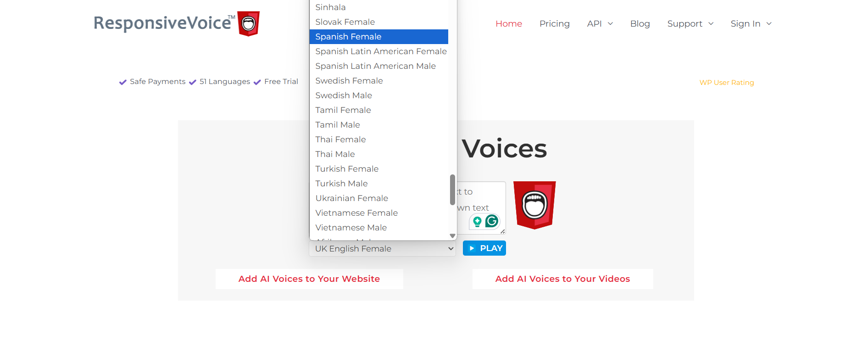Choose Tamil Male voice

pos(379,125)
